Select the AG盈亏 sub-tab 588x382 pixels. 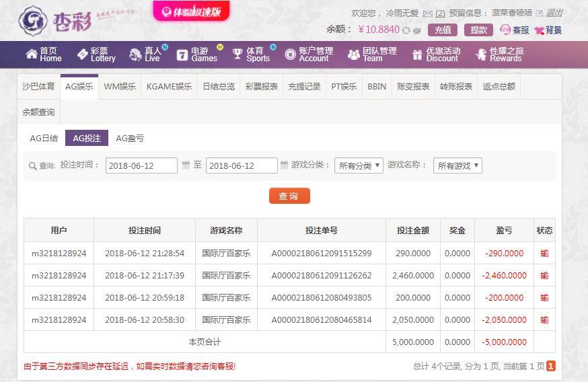130,139
